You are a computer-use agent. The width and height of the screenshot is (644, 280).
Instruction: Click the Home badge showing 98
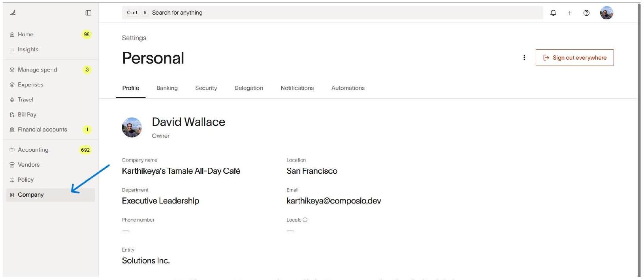pos(87,34)
